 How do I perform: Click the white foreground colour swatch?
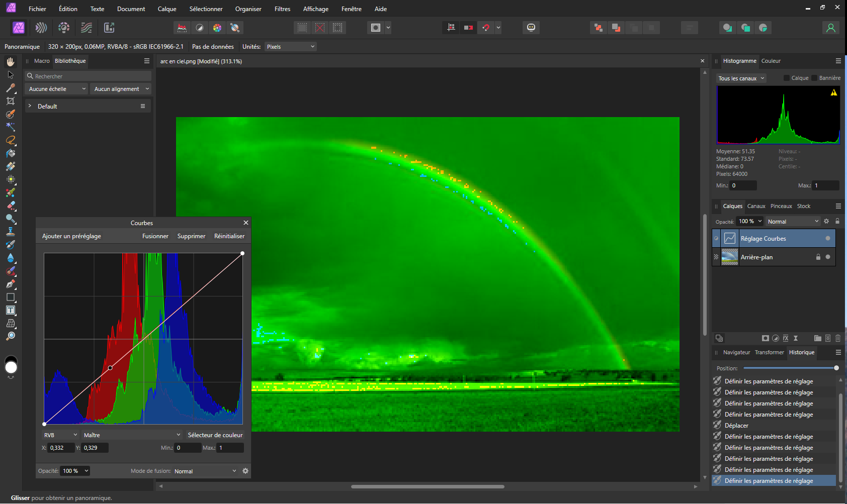(x=11, y=368)
